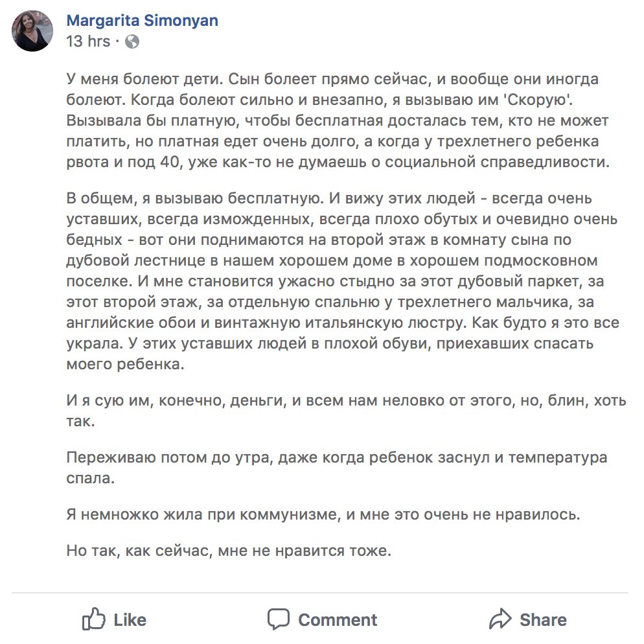Click the Comment speech bubble icon
This screenshot has width=644, height=644.
coord(279,619)
